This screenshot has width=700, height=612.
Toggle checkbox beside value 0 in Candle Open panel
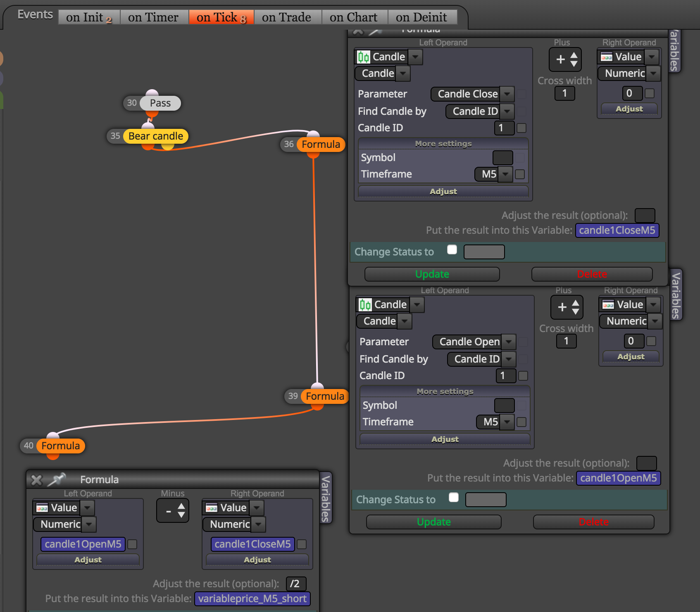pos(651,341)
